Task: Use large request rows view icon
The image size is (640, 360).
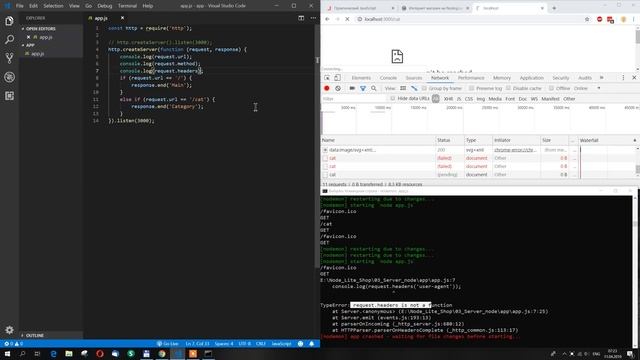Action: tap(403, 88)
